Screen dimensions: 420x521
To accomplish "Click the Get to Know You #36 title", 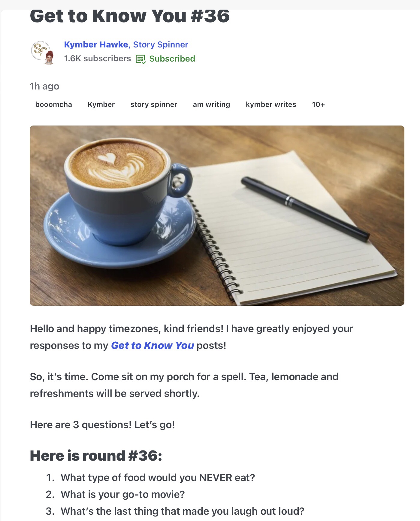I will point(130,16).
